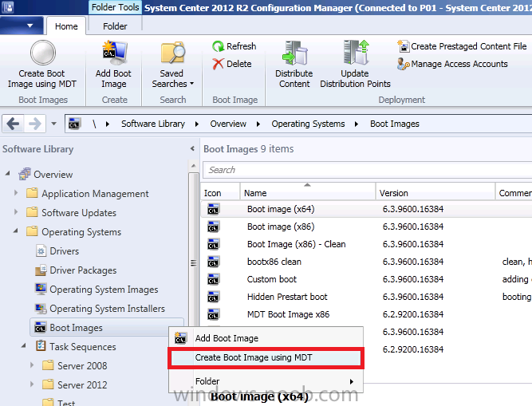Click Boot Images in the breadcrumb
The image size is (532, 406).
click(395, 124)
